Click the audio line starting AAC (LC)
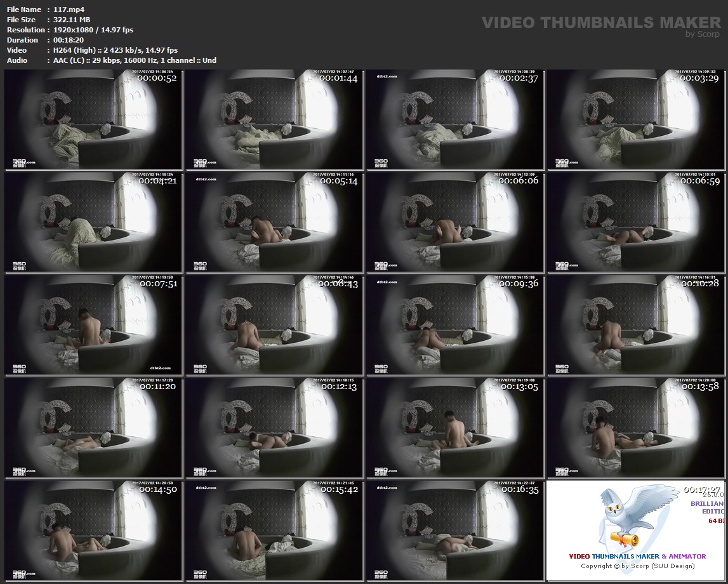The image size is (728, 584). 135,60
